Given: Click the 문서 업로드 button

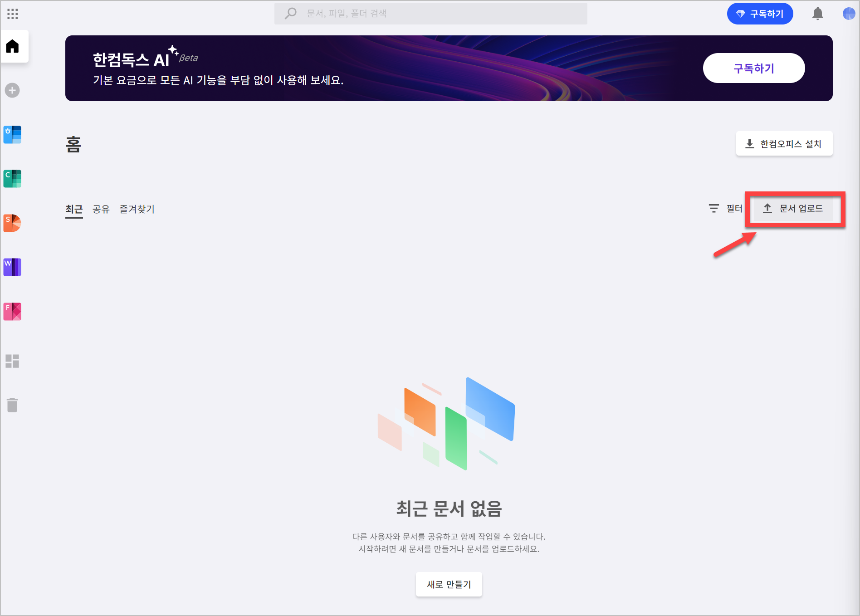Looking at the screenshot, I should pyautogui.click(x=793, y=209).
